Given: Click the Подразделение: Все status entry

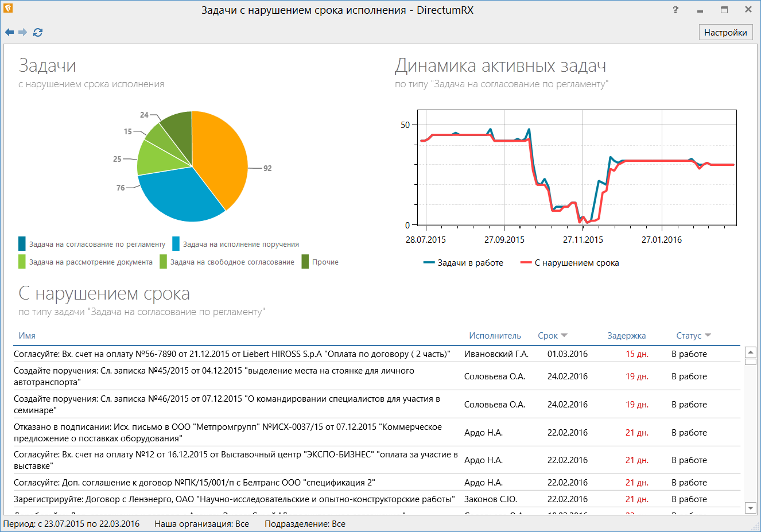Looking at the screenshot, I should pyautogui.click(x=305, y=524).
